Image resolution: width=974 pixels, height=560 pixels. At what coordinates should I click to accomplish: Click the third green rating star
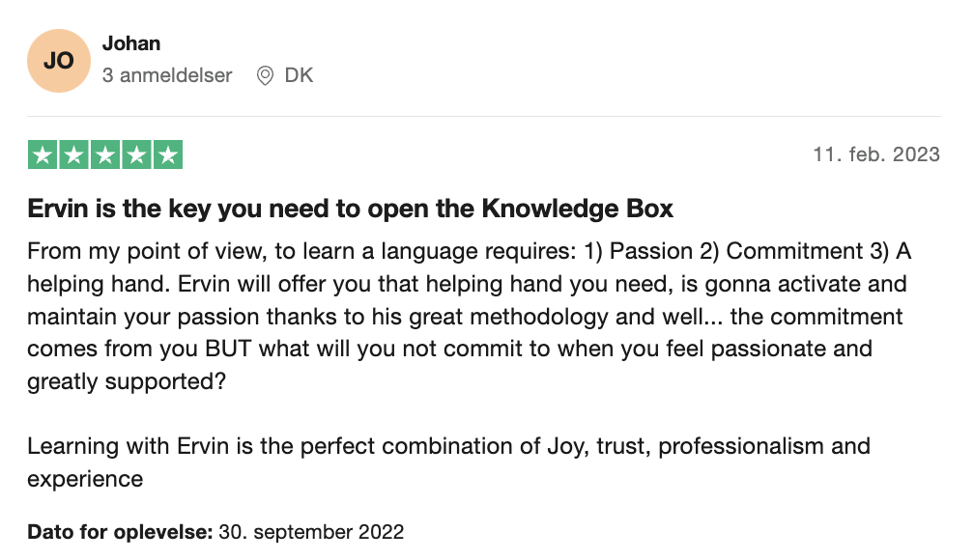click(x=105, y=154)
